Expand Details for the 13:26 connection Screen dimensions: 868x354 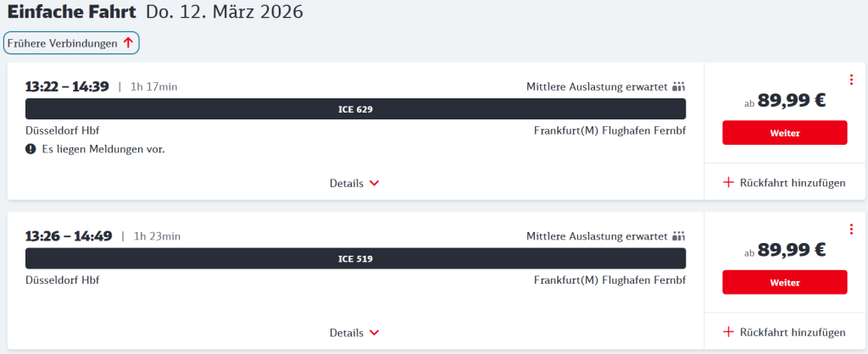click(354, 333)
